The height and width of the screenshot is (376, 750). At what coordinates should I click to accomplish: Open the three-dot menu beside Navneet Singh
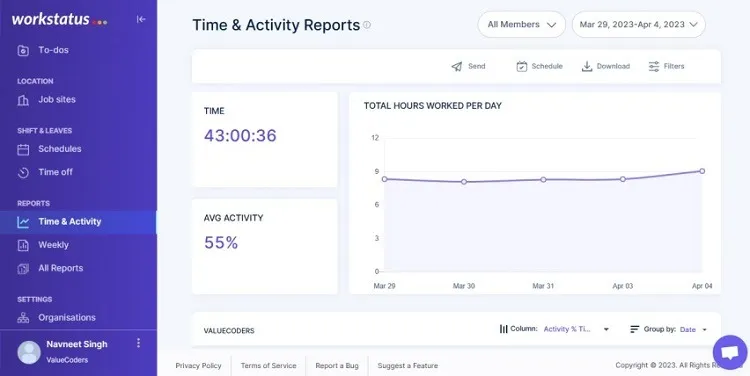pyautogui.click(x=138, y=343)
